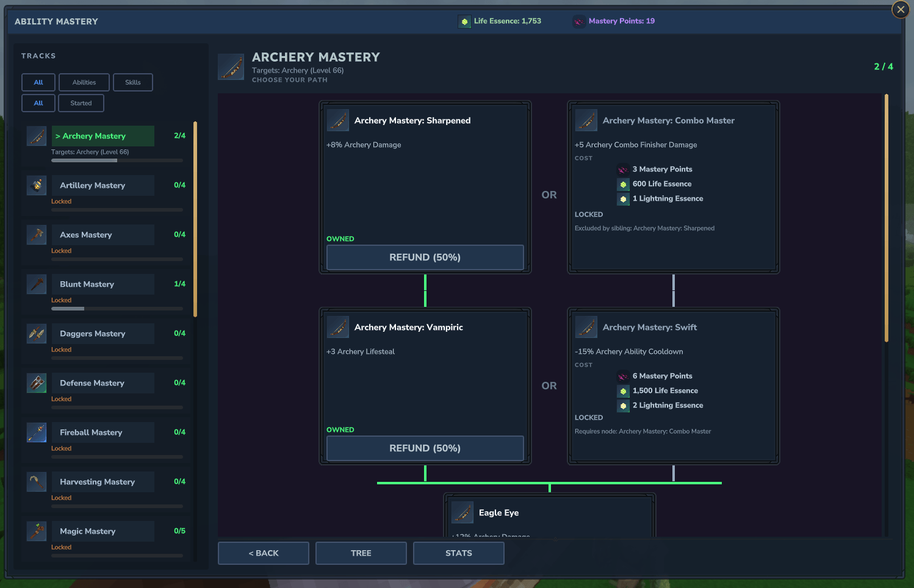Image resolution: width=914 pixels, height=588 pixels.
Task: Toggle the Abilities track filter
Action: click(84, 82)
